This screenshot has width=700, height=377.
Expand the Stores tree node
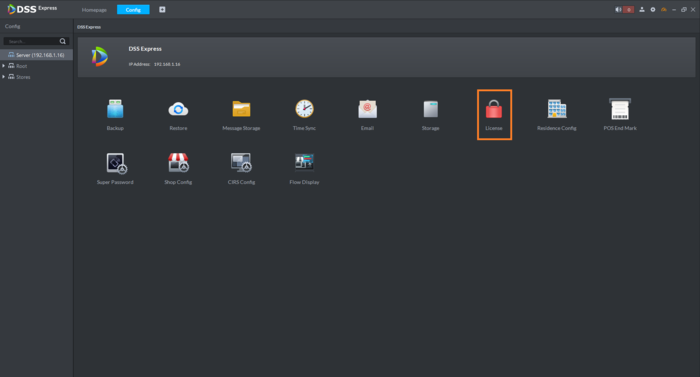click(4, 77)
